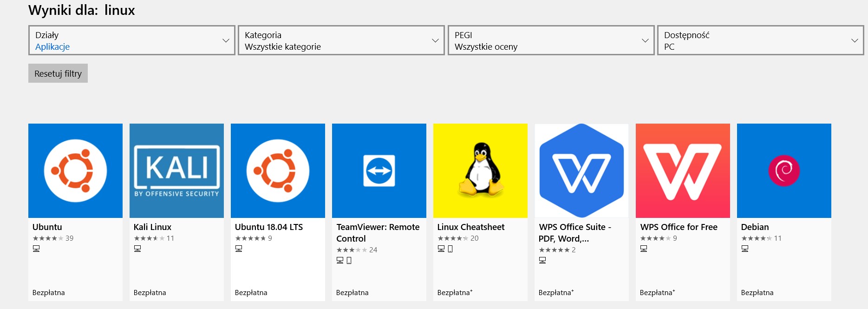Open the TeamViewer: Remote Control title link
This screenshot has height=309, width=868.
(x=378, y=233)
